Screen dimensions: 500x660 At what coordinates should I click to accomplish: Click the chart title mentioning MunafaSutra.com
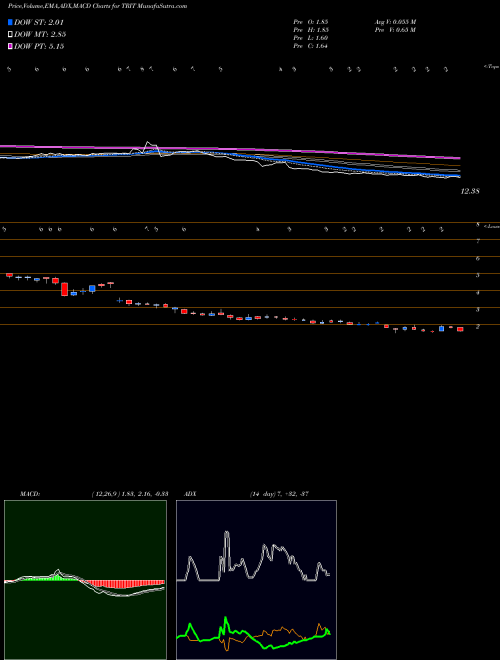98,6
